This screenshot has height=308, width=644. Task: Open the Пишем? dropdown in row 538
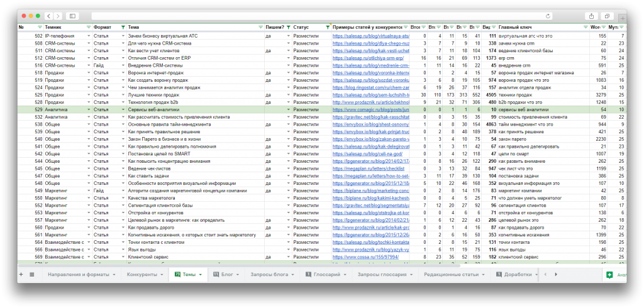point(288,124)
